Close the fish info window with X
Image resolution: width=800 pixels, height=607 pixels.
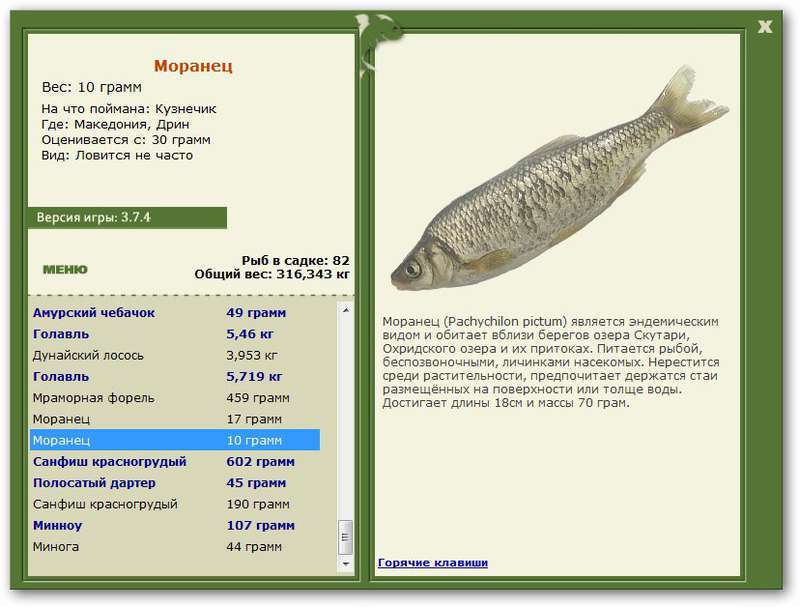pos(765,26)
